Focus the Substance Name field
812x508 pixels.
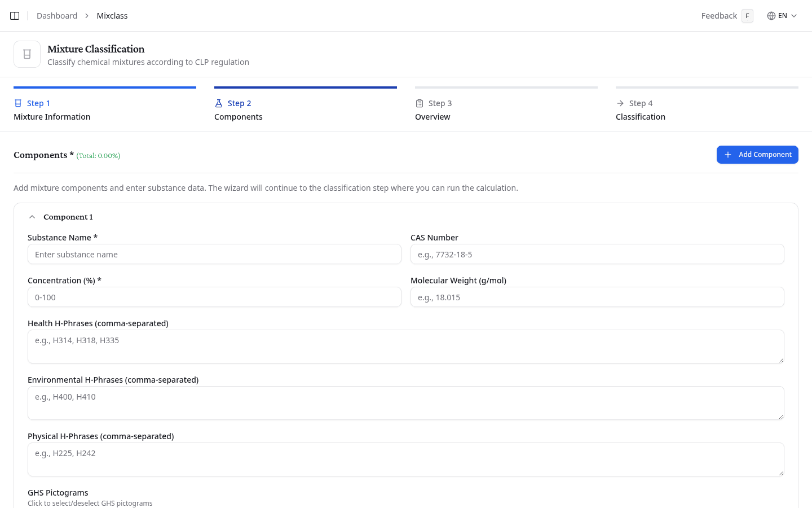[214, 255]
